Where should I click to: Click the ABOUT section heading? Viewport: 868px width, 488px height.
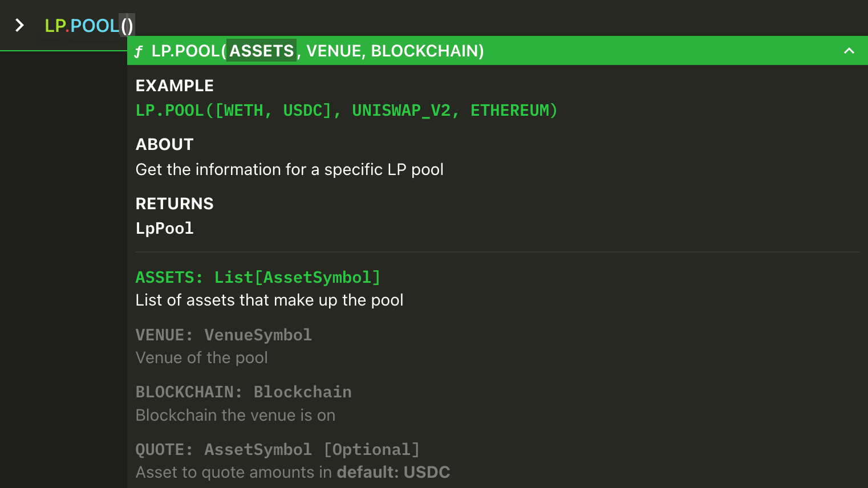pos(165,144)
